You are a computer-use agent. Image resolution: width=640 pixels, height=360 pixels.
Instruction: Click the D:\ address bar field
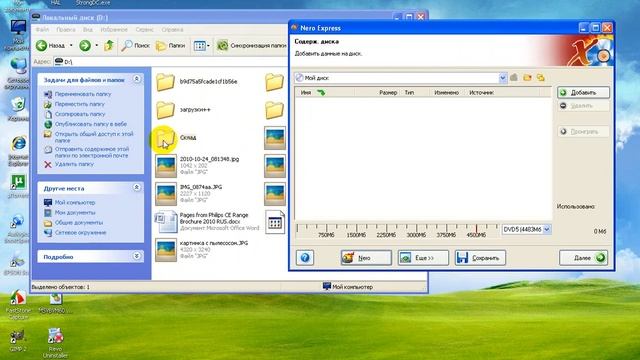(x=171, y=62)
